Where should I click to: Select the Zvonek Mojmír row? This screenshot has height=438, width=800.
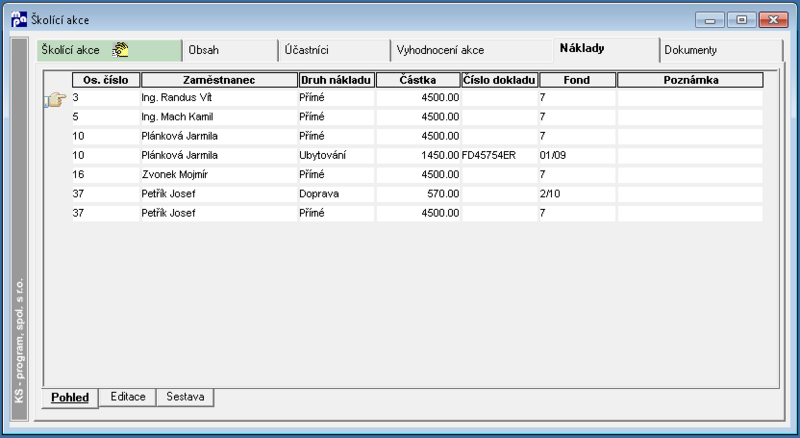click(x=417, y=175)
